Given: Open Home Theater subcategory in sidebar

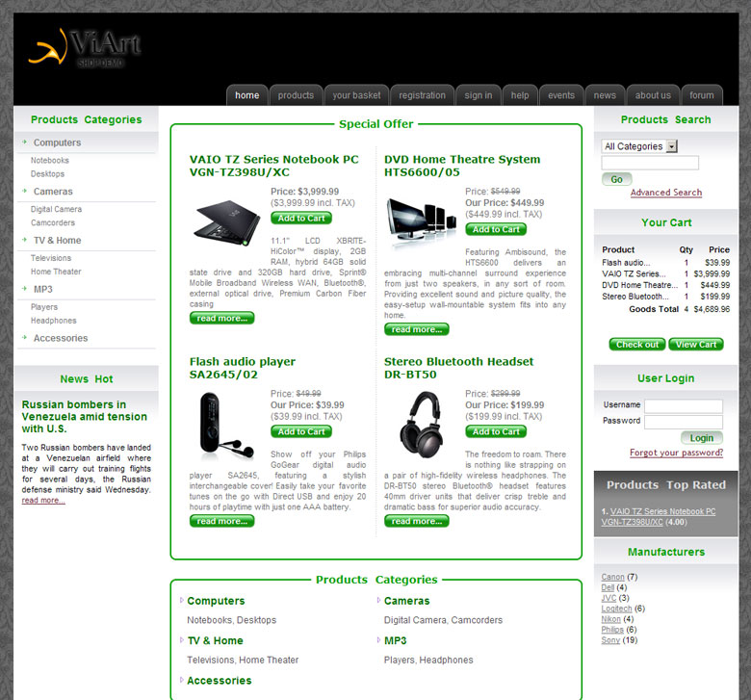Looking at the screenshot, I should click(x=56, y=272).
